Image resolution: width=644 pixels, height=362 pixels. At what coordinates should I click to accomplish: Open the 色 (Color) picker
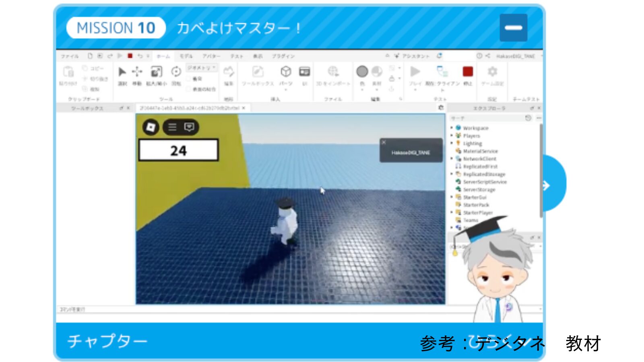pos(362,72)
